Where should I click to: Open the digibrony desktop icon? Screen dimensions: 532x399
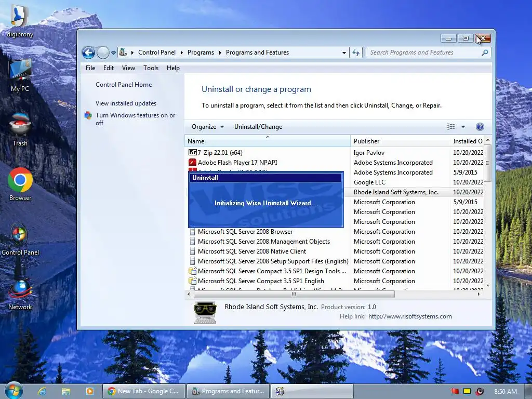[x=20, y=21]
